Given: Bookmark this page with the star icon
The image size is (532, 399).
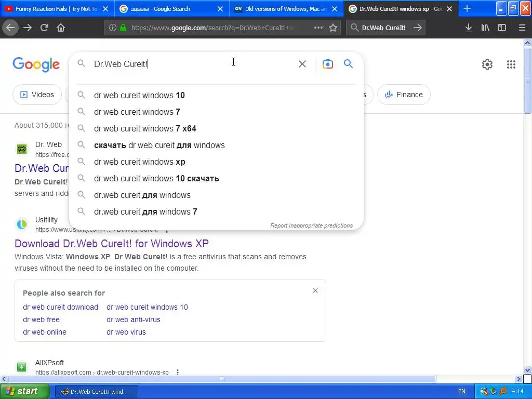Looking at the screenshot, I should (x=333, y=28).
